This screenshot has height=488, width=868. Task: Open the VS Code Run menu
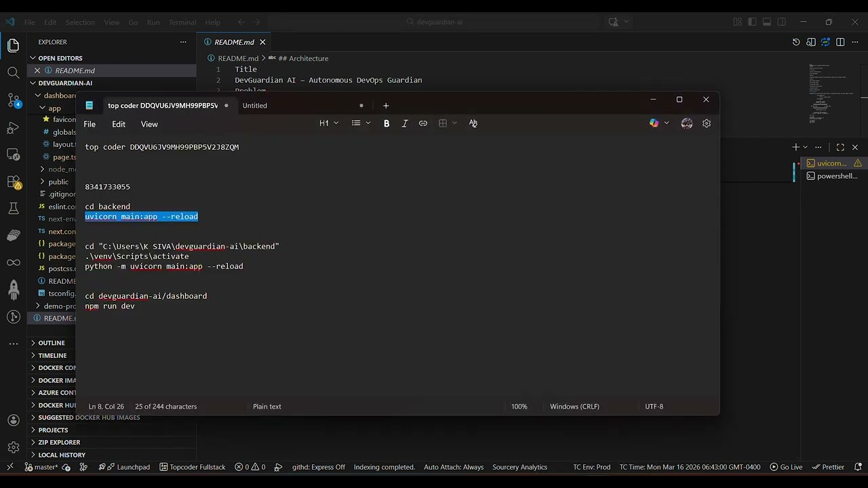pos(153,22)
